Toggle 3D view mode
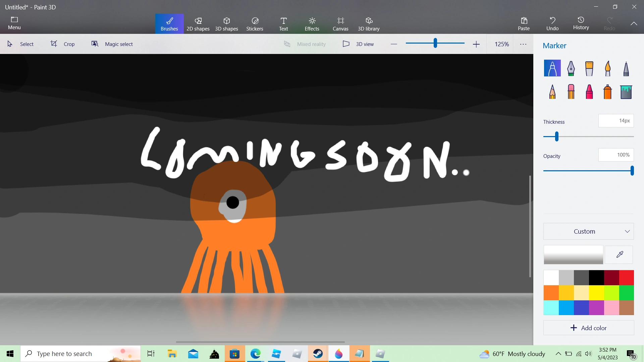The image size is (644, 362). pyautogui.click(x=358, y=44)
